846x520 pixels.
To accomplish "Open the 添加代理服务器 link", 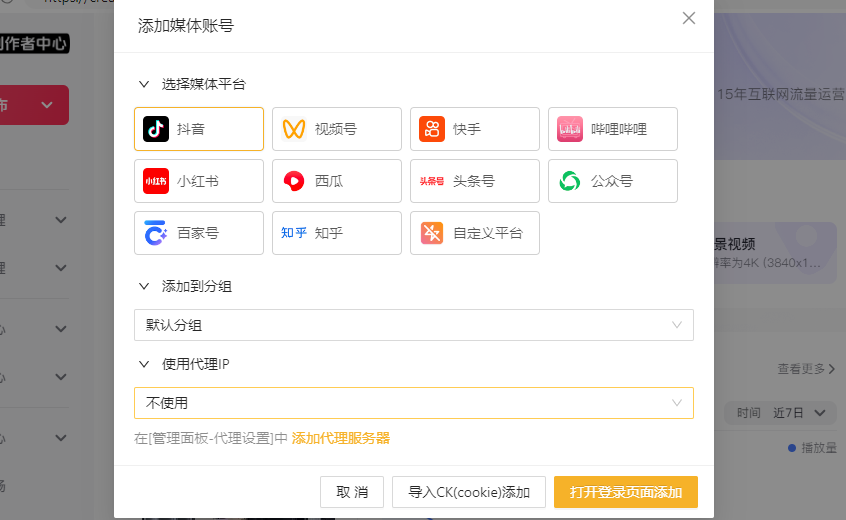I will click(340, 438).
